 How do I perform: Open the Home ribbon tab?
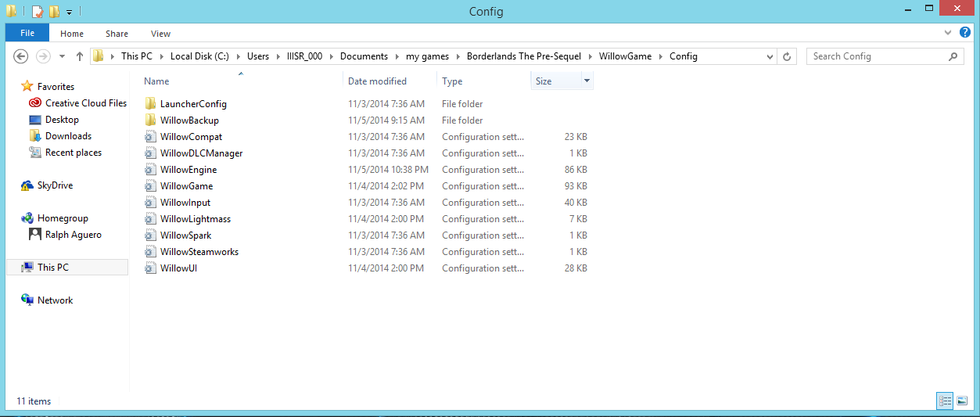click(x=72, y=34)
